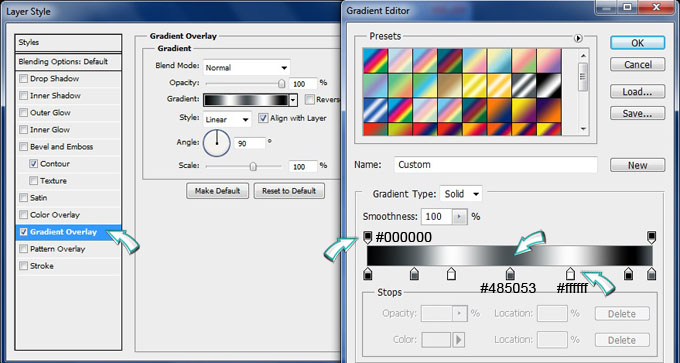Click the New gradient button
This screenshot has height=363, width=680.
[x=637, y=165]
